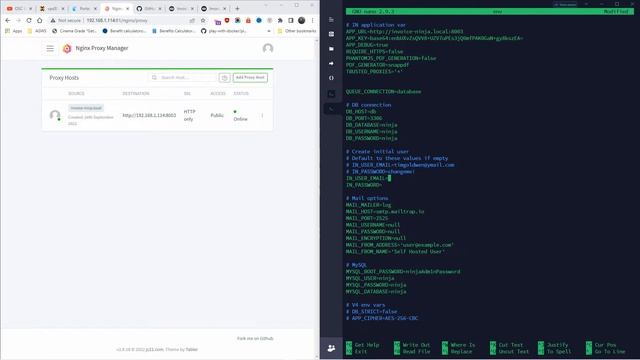Click the invoice-ninja.local source domain tag

pyautogui.click(x=86, y=108)
